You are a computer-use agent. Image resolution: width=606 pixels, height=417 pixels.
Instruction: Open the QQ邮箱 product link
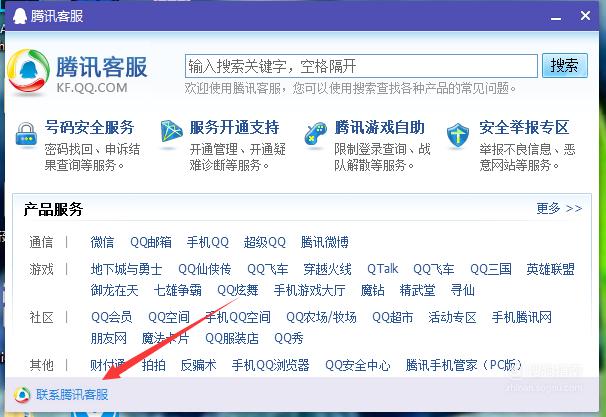click(151, 242)
